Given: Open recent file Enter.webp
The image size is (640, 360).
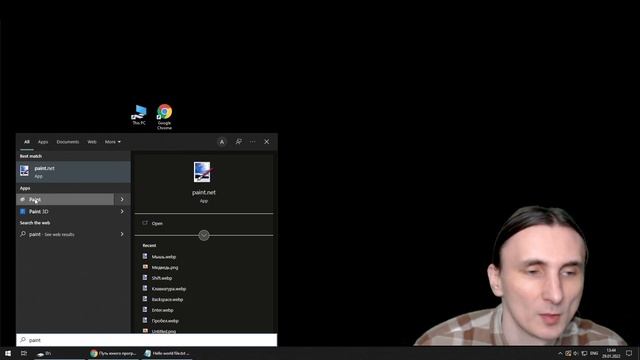Looking at the screenshot, I should coord(162,310).
